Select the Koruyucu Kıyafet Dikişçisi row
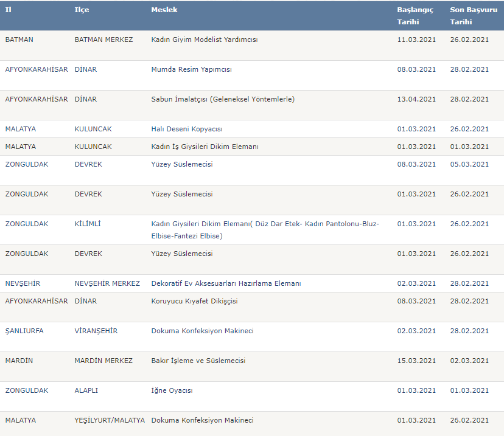504x436 pixels. point(252,307)
